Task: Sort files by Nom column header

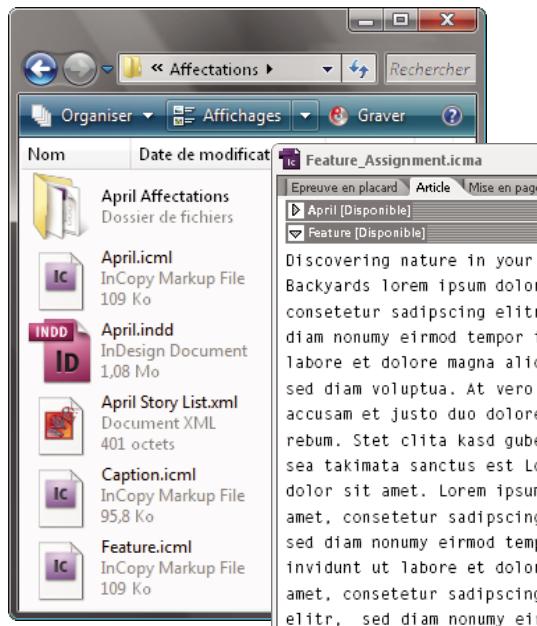Action: pos(75,155)
